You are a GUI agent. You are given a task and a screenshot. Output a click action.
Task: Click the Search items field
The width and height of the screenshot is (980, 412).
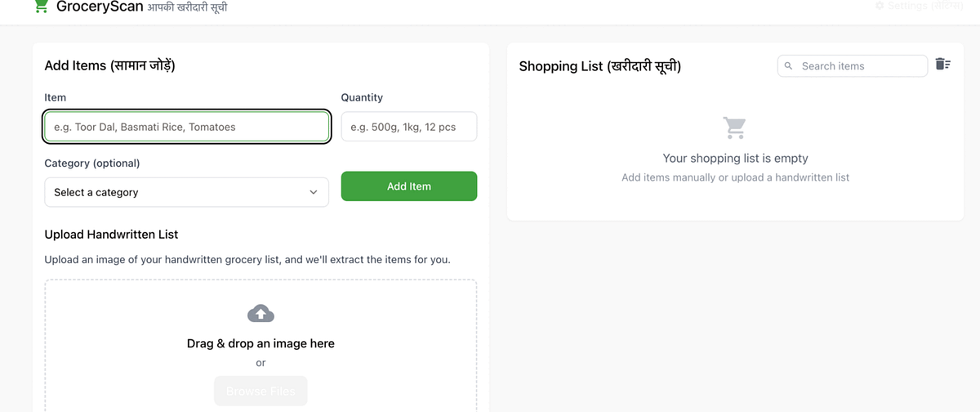pyautogui.click(x=853, y=66)
